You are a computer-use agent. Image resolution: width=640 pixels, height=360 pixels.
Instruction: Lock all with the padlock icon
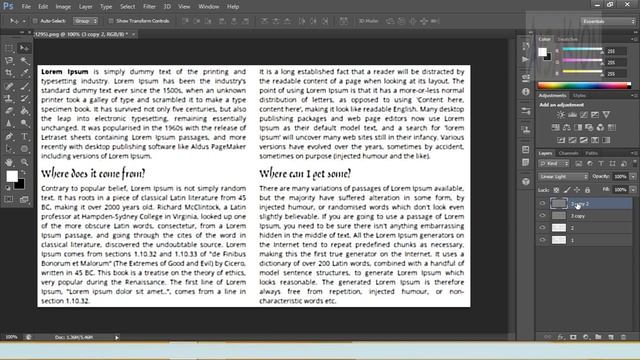pos(587,190)
